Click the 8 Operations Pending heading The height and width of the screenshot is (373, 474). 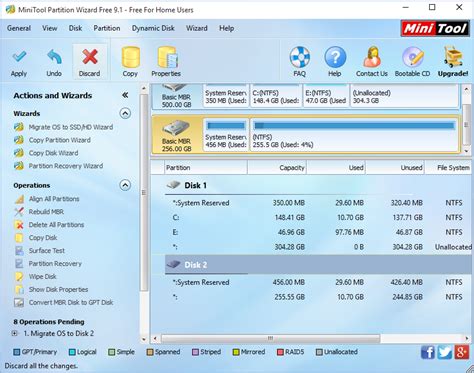49,322
